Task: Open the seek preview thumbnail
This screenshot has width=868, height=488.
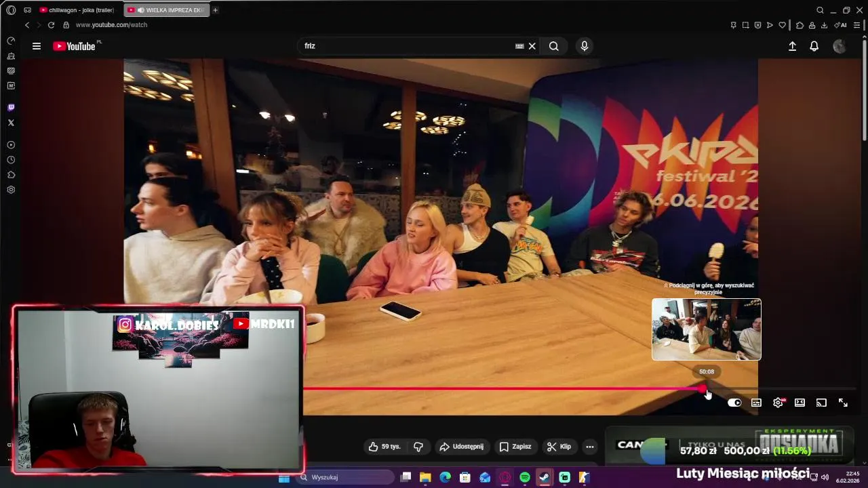Action: pyautogui.click(x=707, y=329)
